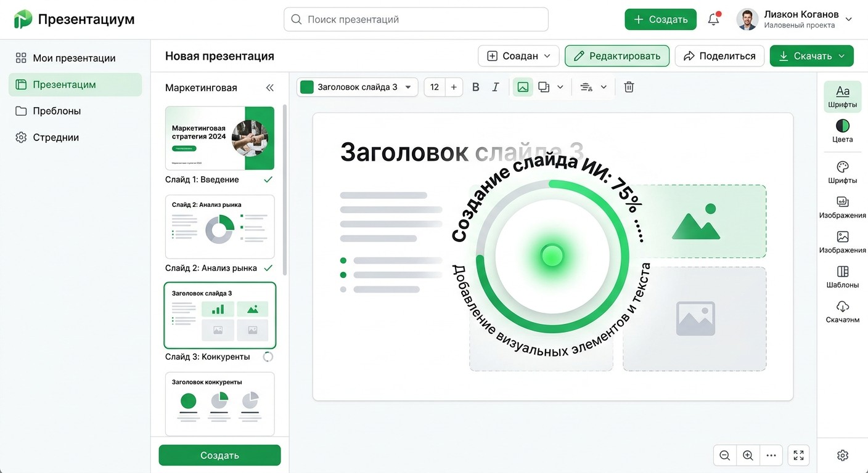The width and height of the screenshot is (868, 473).
Task: Open the Скачать dropdown button
Action: pyautogui.click(x=811, y=55)
